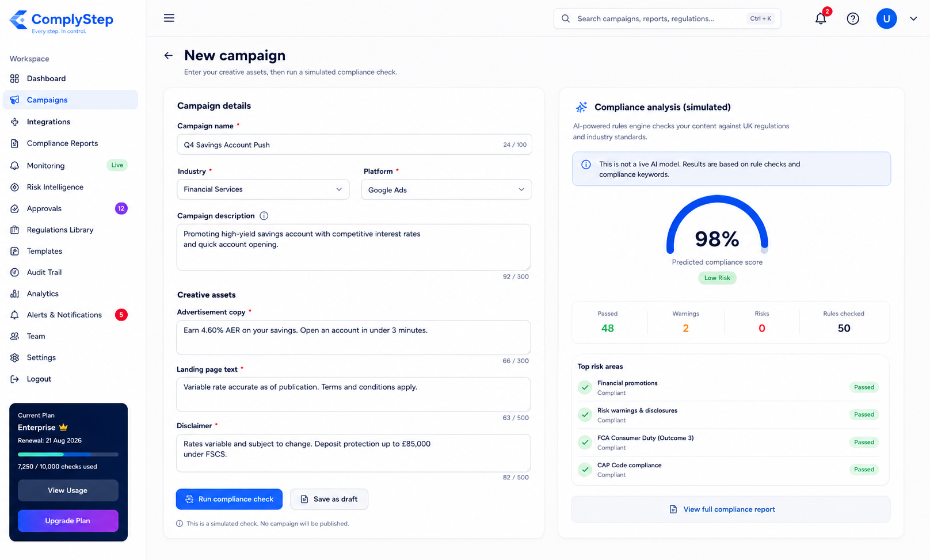Click the Audit Trail sidebar icon
This screenshot has height=560, width=930.
15,272
